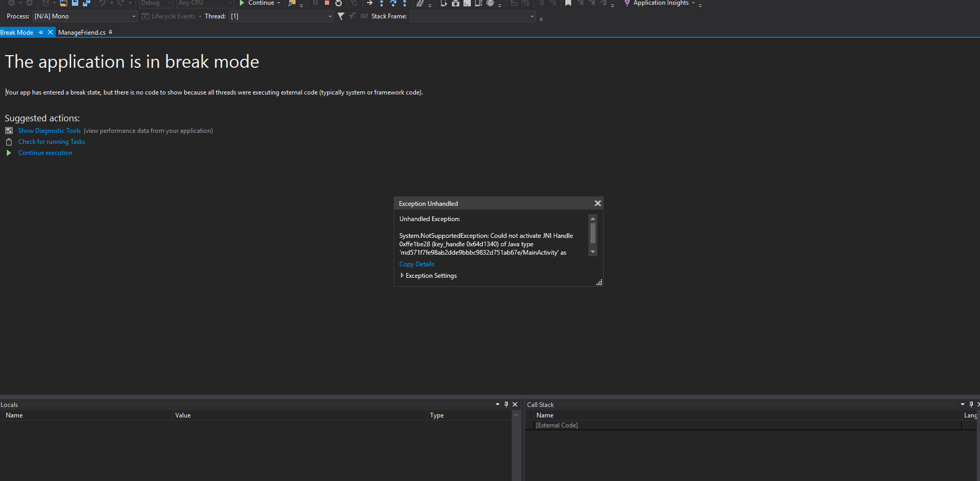Click the Copy Details link
The image size is (980, 481).
(x=417, y=264)
